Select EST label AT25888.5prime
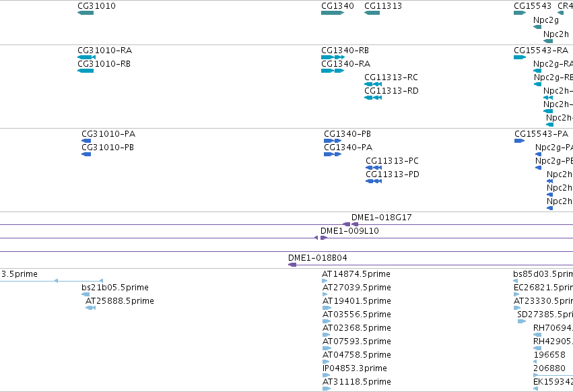This screenshot has width=573, height=392. [x=119, y=301]
